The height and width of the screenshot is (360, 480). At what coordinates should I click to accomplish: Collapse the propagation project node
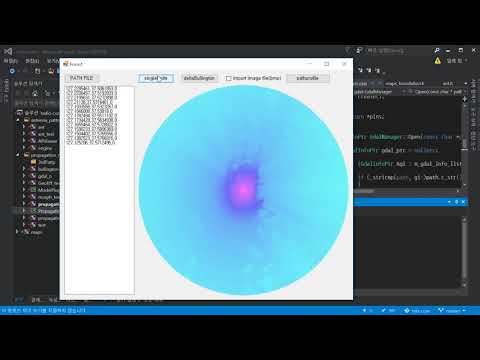[18, 155]
